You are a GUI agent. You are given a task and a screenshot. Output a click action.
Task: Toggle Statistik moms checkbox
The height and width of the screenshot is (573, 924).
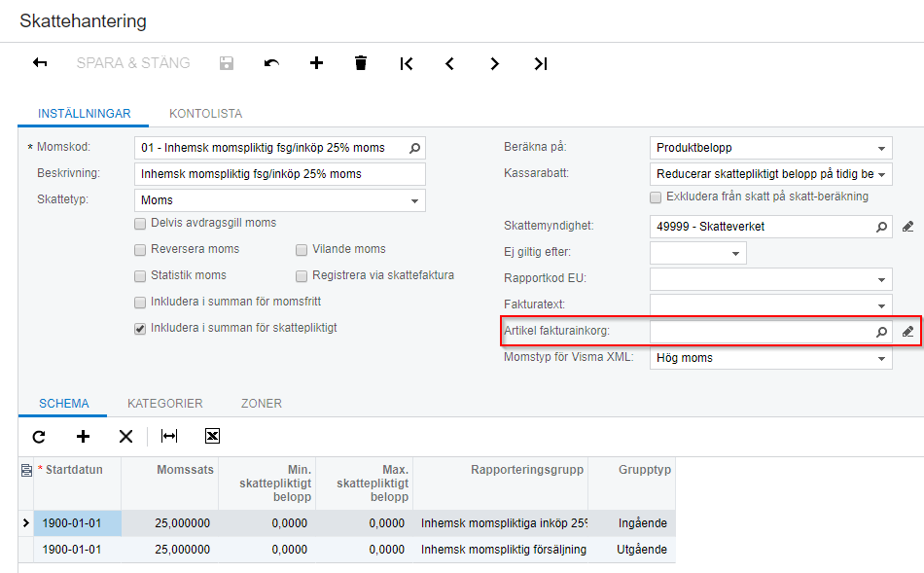(141, 275)
